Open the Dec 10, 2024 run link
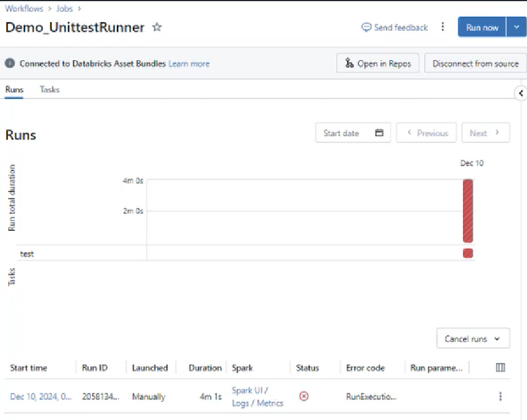Screen dimensions: 527x420 40,397
